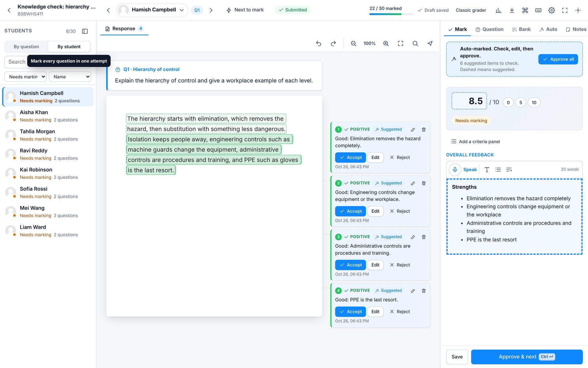Screen dimensions: 588x368
Task: Open the Notes tab
Action: [576, 29]
